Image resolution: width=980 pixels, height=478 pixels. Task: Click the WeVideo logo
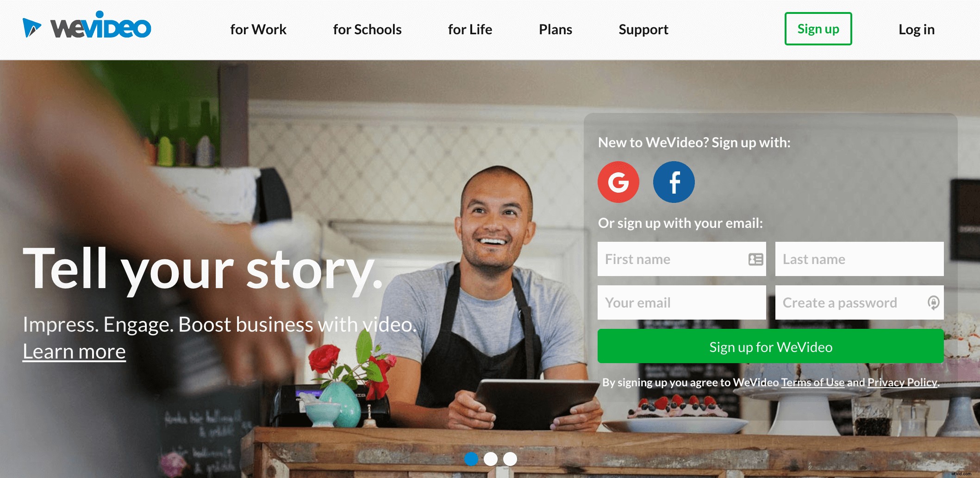87,25
